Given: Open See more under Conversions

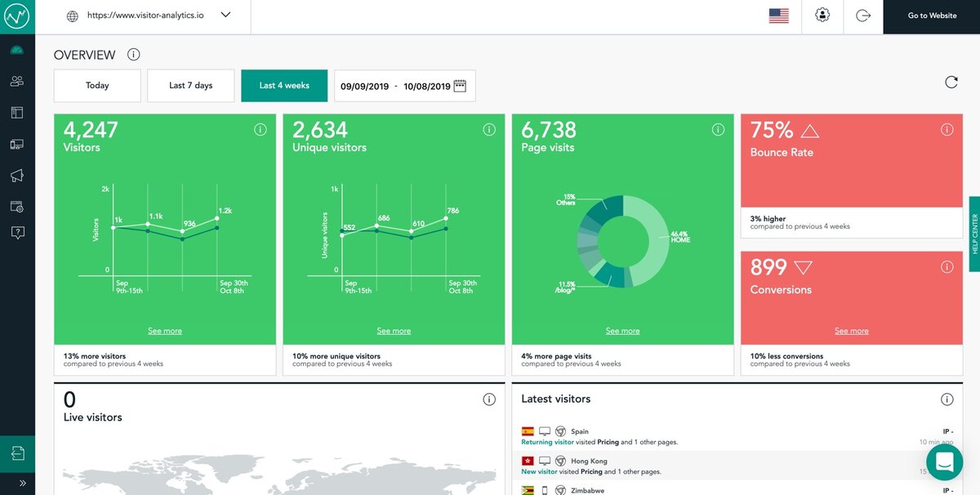Looking at the screenshot, I should point(852,330).
